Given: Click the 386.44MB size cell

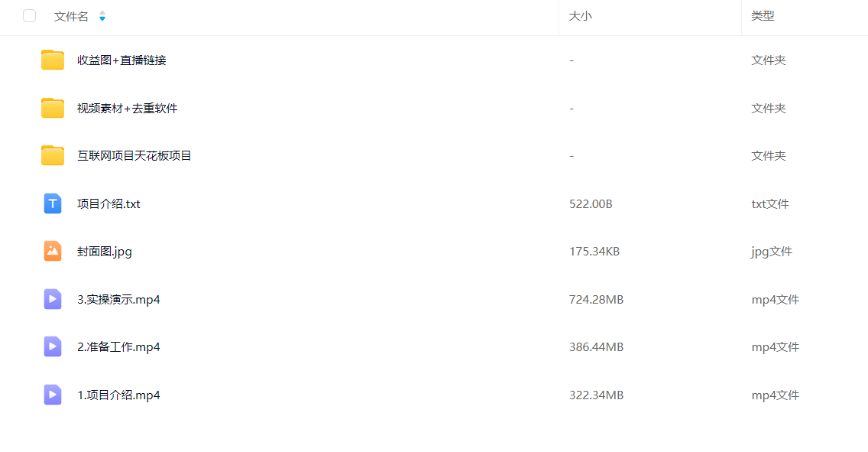Looking at the screenshot, I should [596, 347].
